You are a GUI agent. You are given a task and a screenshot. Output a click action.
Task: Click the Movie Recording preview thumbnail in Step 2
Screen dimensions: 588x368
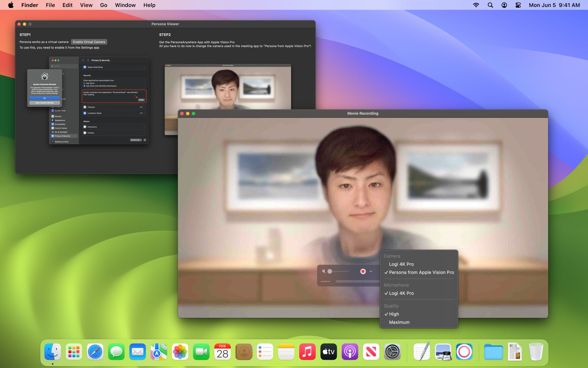pyautogui.click(x=228, y=88)
